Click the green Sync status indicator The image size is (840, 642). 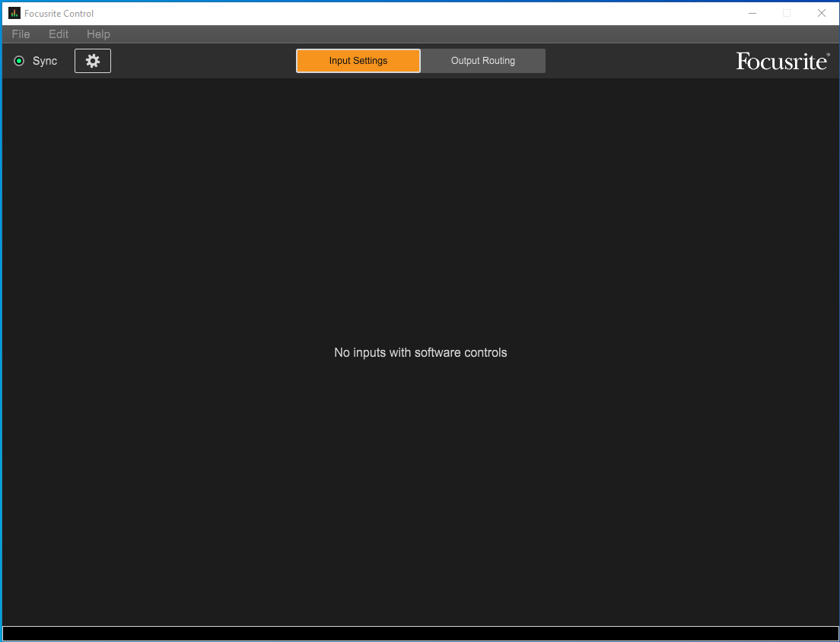click(19, 61)
